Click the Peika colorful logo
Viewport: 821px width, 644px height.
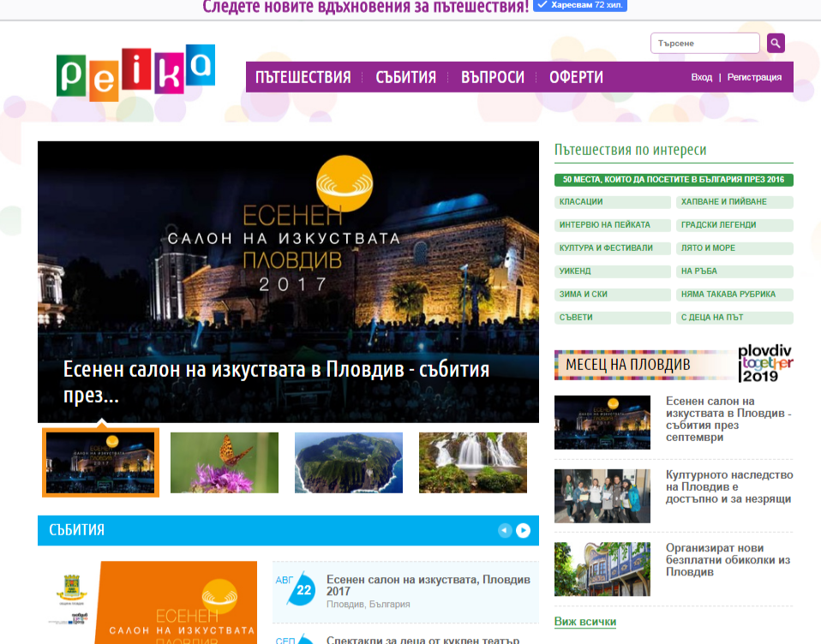tap(135, 72)
